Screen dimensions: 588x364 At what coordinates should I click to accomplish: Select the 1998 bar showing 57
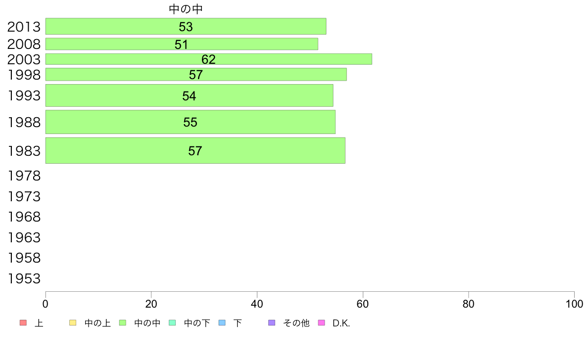point(196,74)
